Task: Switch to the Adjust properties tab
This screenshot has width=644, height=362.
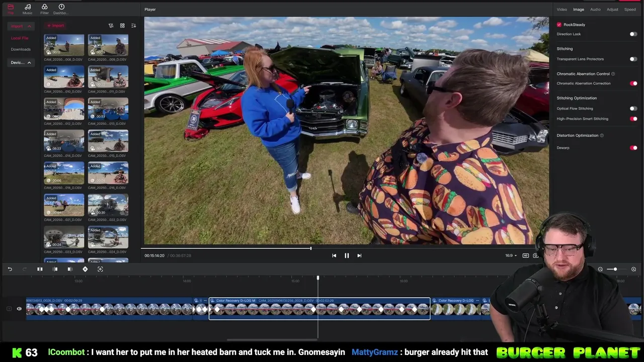Action: 612,10
